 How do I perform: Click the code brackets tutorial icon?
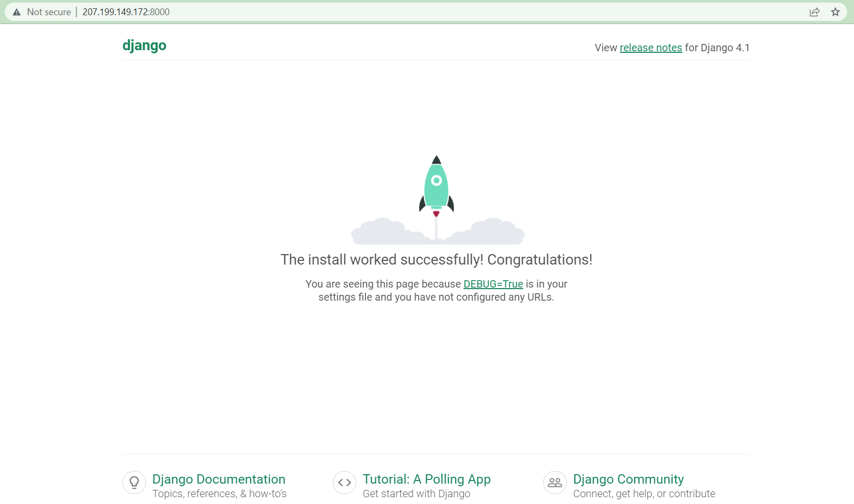tap(344, 483)
